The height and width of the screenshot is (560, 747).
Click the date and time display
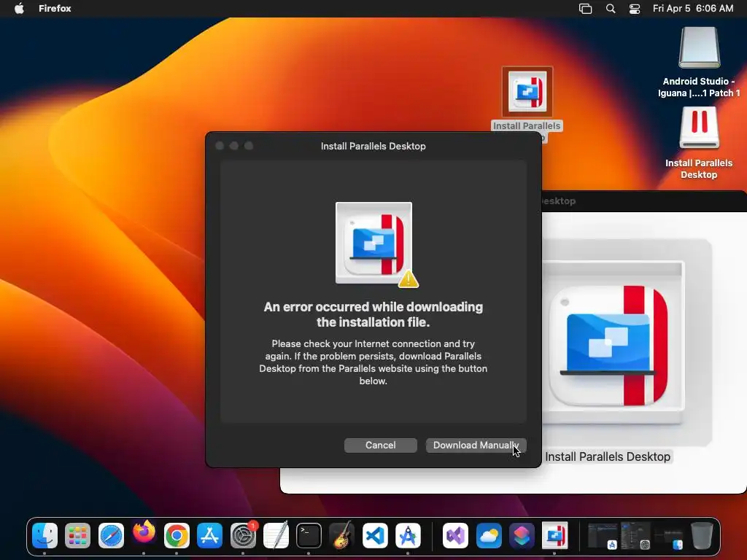coord(693,9)
